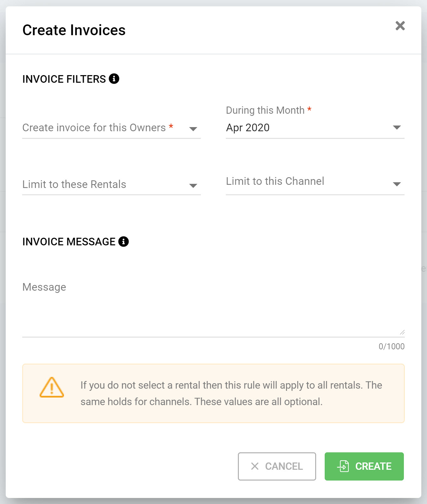Show info about Invoice Filters
Screen dimensions: 427x504
pos(114,78)
